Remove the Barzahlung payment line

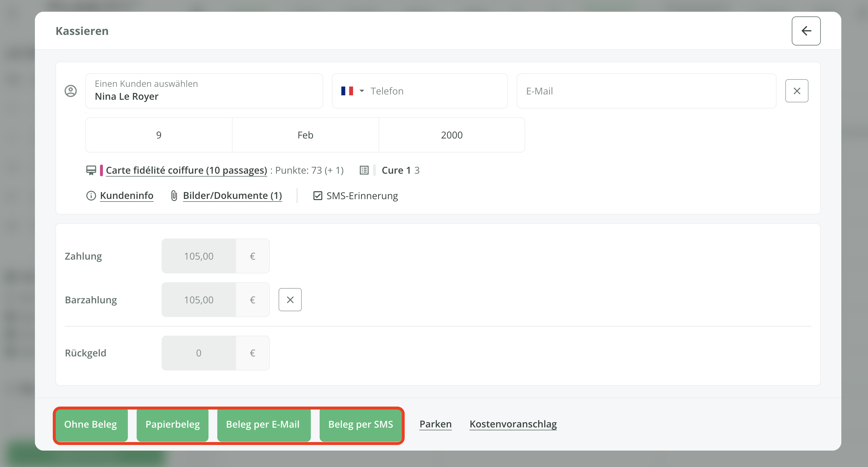[290, 300]
